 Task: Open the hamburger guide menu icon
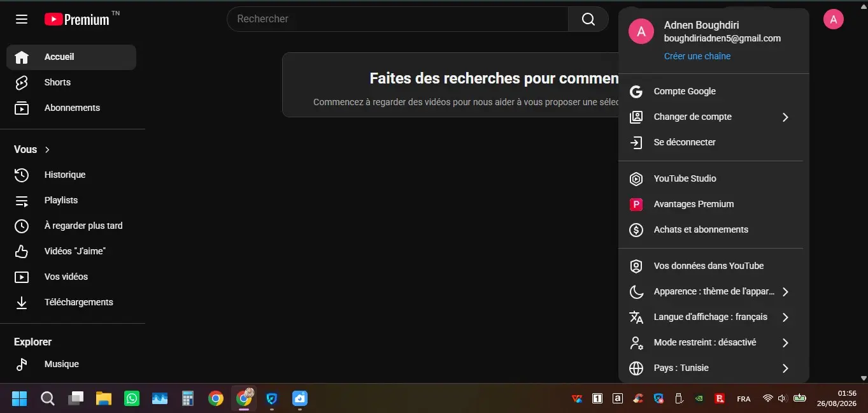click(x=22, y=19)
